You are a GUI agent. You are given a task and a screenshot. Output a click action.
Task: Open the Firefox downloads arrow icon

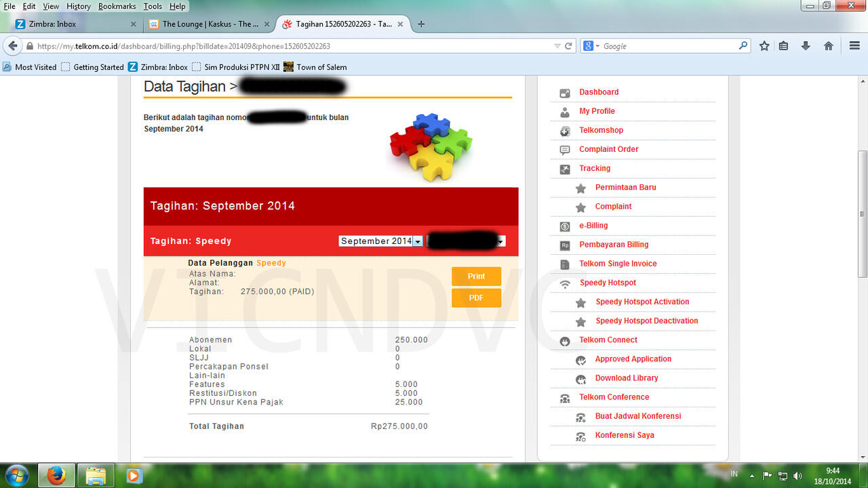806,46
